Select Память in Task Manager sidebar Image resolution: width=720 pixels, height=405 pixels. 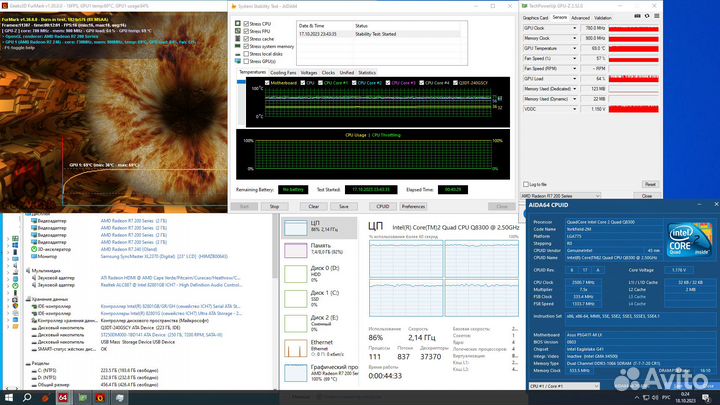click(320, 249)
